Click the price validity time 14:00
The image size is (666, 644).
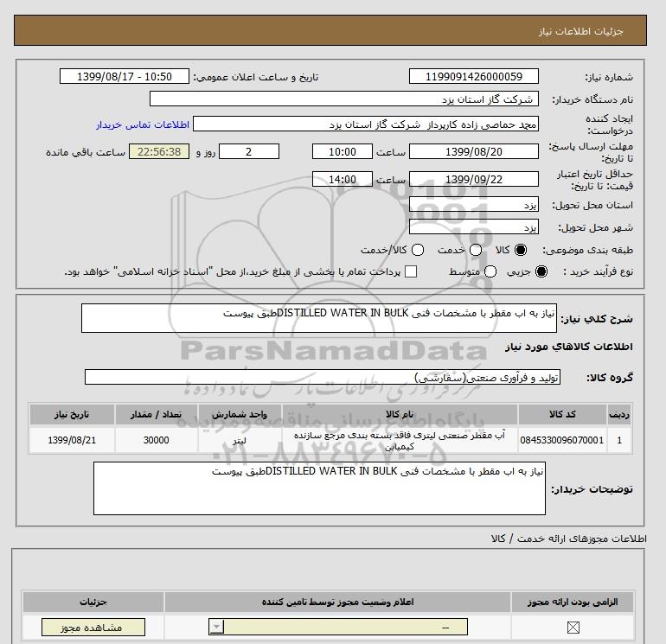(343, 179)
